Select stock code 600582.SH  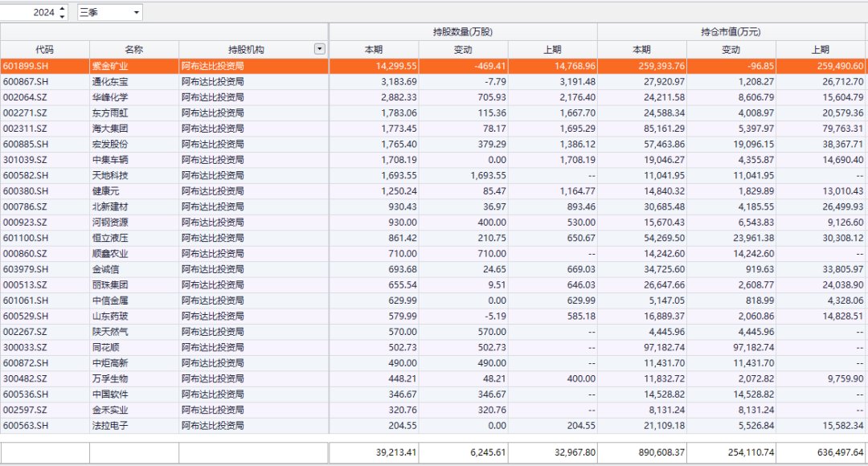26,175
